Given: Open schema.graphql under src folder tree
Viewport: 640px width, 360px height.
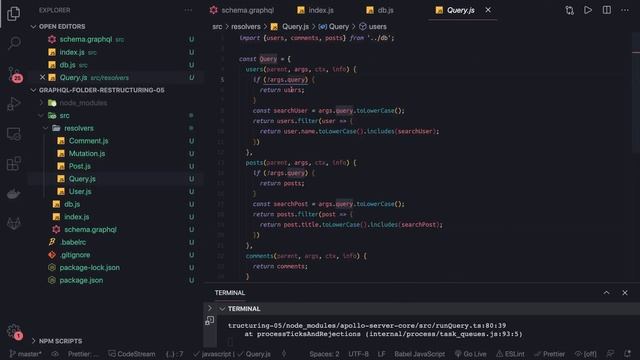Looking at the screenshot, I should (x=90, y=229).
